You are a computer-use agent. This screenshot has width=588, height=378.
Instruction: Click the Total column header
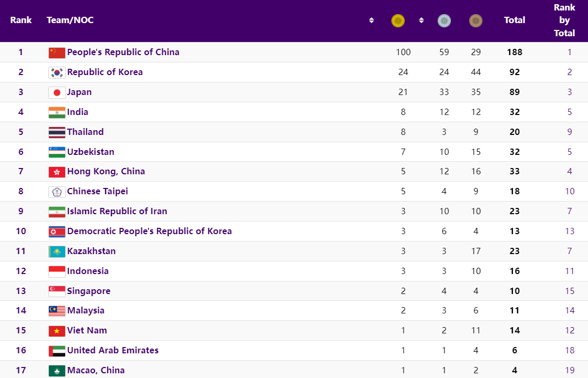(514, 20)
